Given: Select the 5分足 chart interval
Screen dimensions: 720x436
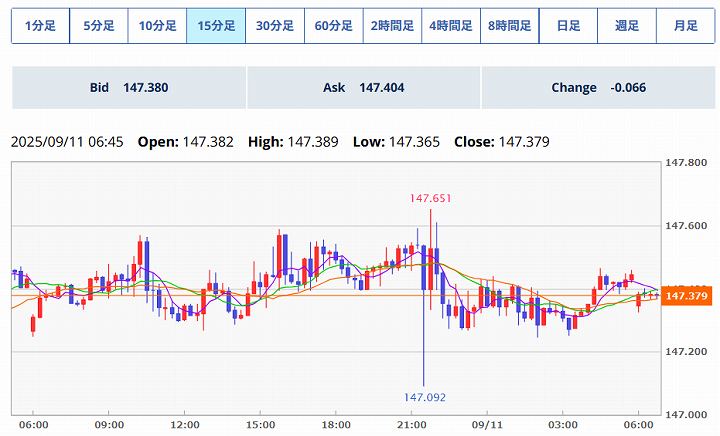Looking at the screenshot, I should click(99, 26).
